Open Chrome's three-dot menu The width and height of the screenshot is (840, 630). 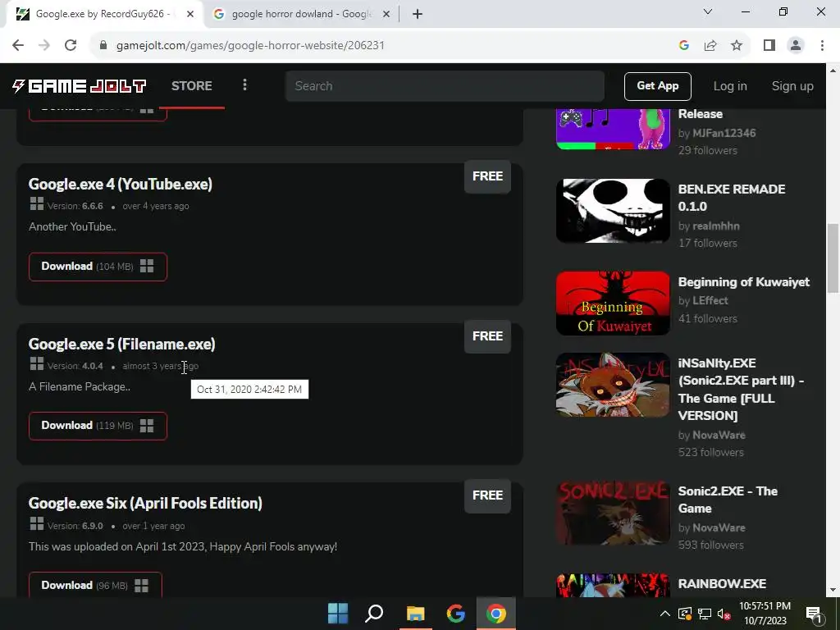[x=822, y=46]
